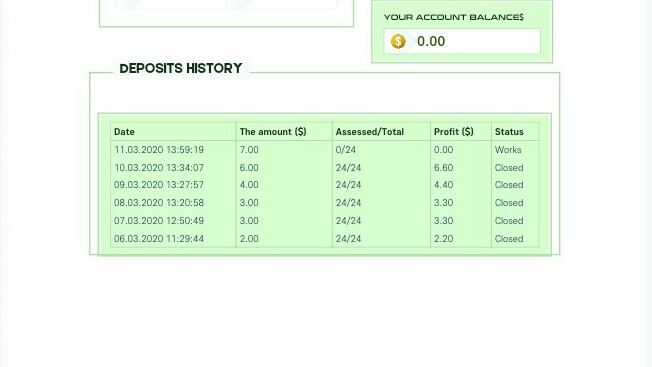Viewport: 652px width, 367px height.
Task: Click the Works status entry
Action: tap(508, 150)
